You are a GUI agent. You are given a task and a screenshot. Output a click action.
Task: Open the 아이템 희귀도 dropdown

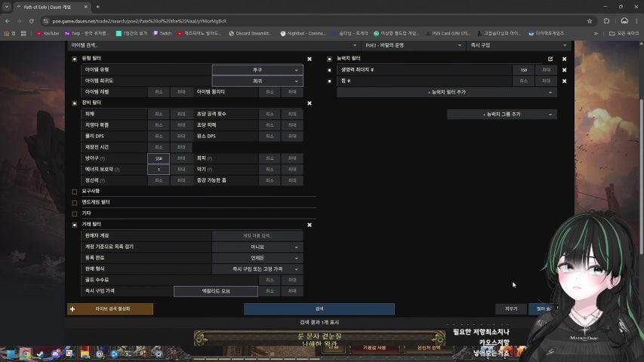coord(257,81)
